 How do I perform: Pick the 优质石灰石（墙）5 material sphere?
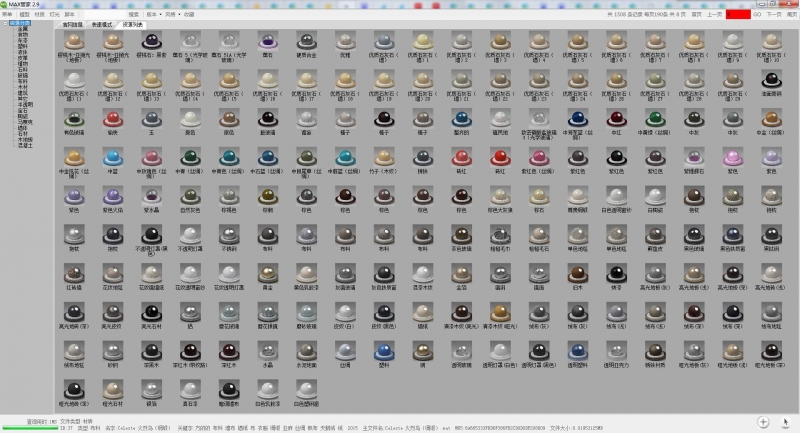click(578, 41)
